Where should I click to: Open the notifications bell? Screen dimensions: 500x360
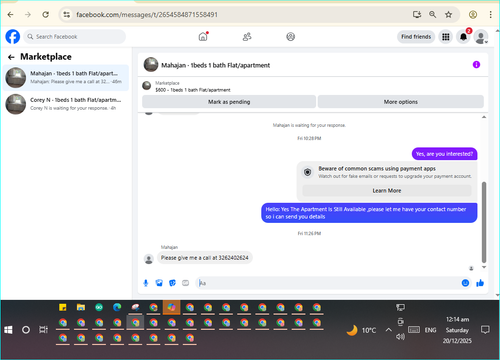tap(463, 37)
